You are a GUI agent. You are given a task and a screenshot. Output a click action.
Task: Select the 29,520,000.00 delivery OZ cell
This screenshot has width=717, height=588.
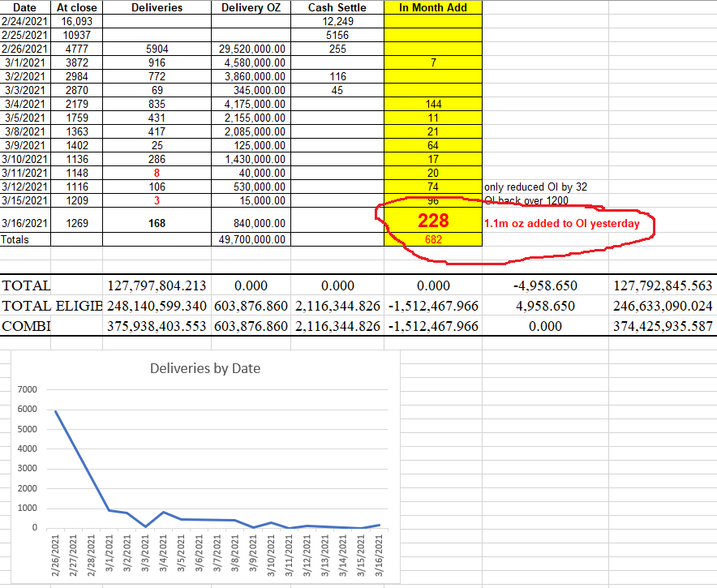pos(253,49)
